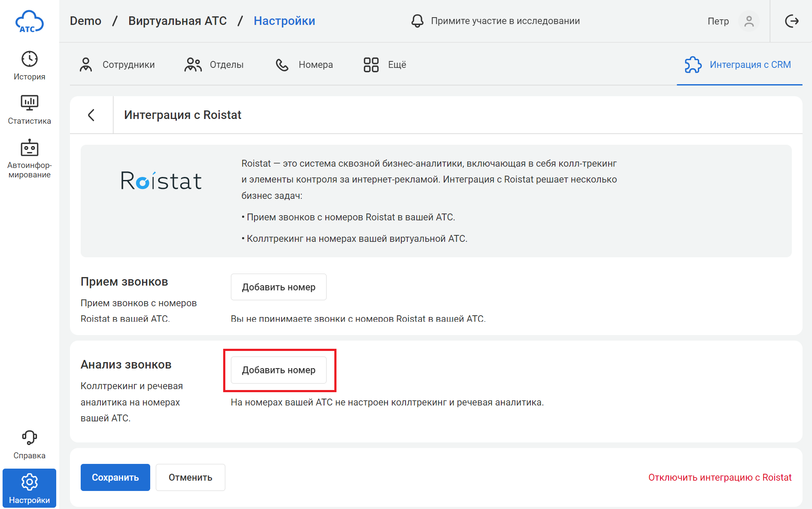The image size is (812, 509).
Task: Click the cloud ATC logo
Action: pyautogui.click(x=29, y=21)
